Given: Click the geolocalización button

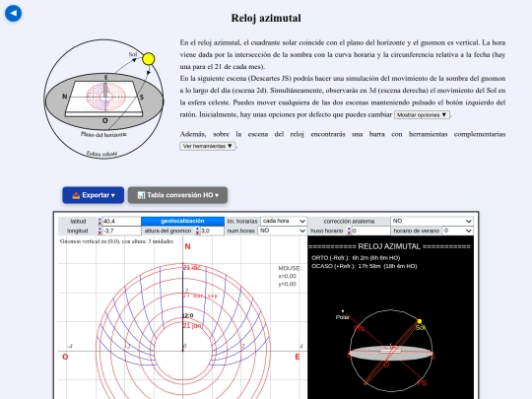Looking at the screenshot, I should coord(182,222).
